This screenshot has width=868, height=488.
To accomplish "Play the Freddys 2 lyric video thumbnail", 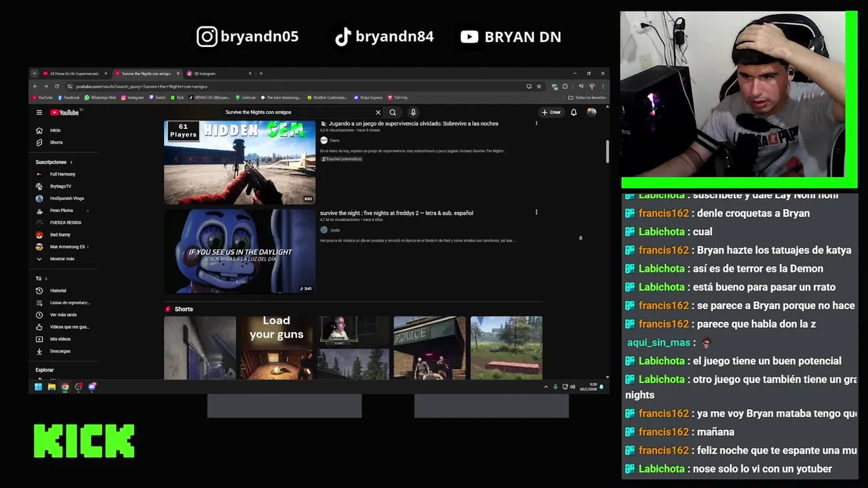I will 239,251.
